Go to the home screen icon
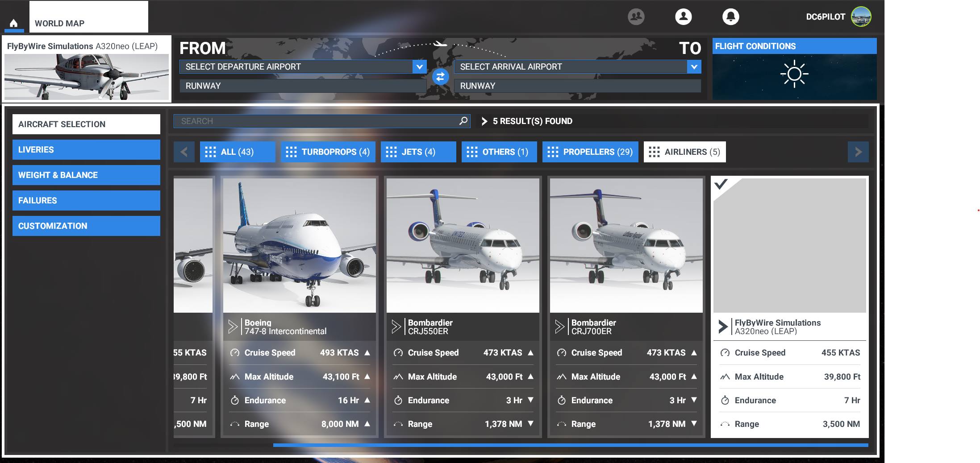The height and width of the screenshot is (463, 980). pos(14,23)
